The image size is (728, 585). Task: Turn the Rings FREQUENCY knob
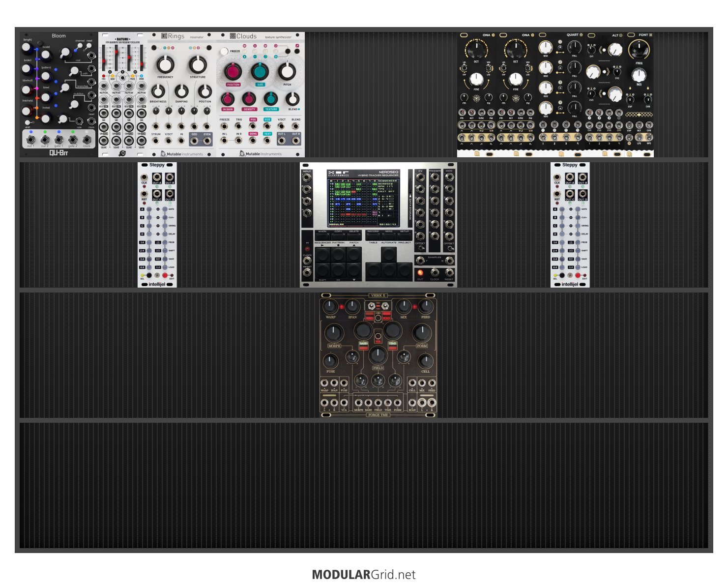click(165, 64)
